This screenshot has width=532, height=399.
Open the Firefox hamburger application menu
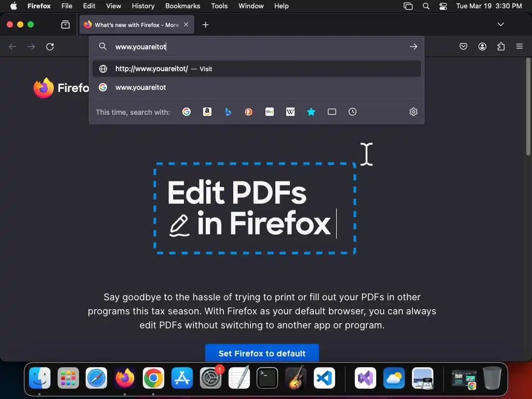[520, 46]
